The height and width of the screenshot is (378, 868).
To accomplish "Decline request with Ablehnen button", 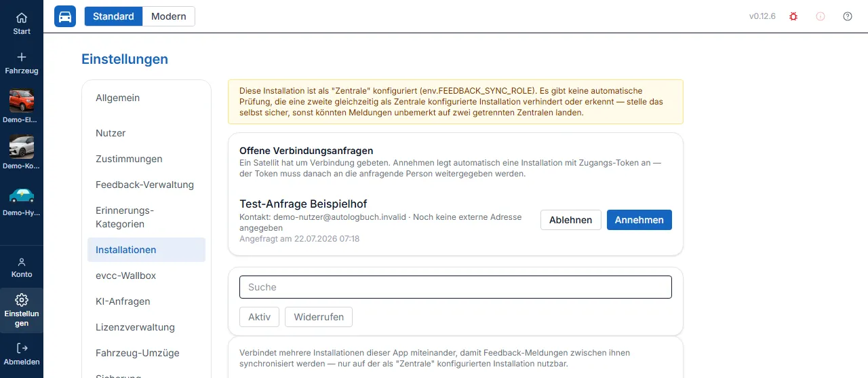I will click(x=571, y=220).
